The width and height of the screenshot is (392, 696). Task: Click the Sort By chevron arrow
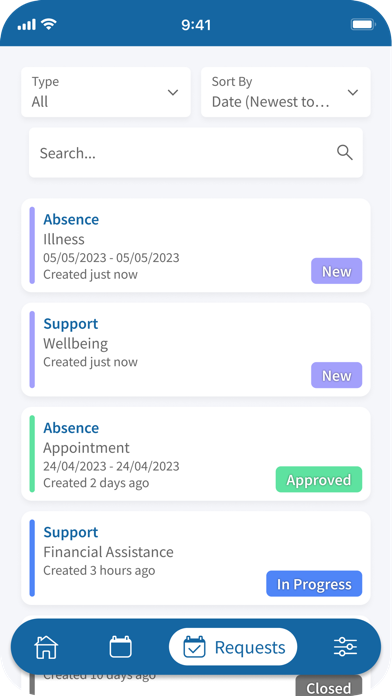point(352,92)
